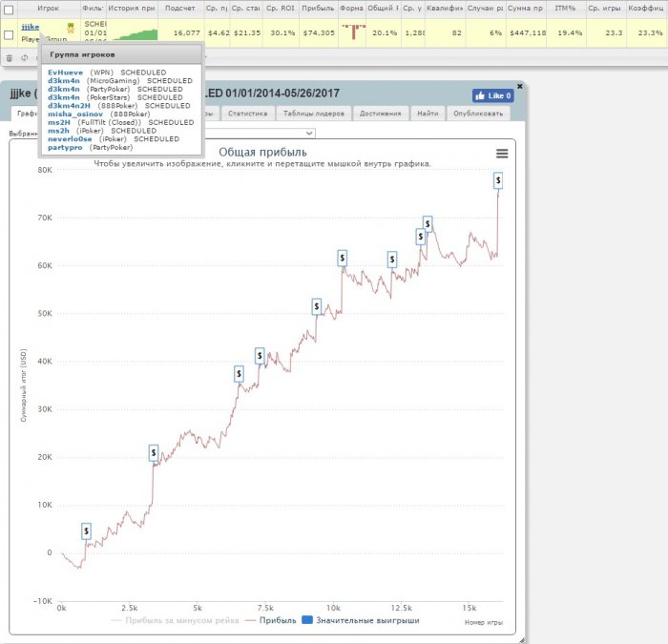Click the $21.35 average stake value

point(247,32)
